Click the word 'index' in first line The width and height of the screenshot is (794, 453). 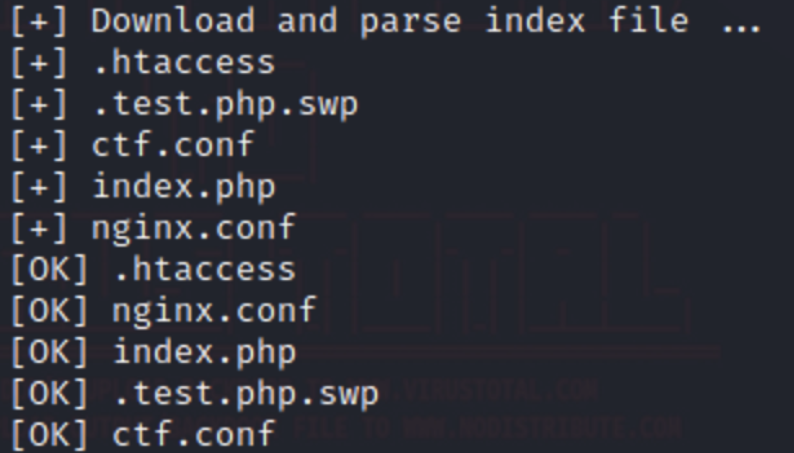(x=535, y=21)
